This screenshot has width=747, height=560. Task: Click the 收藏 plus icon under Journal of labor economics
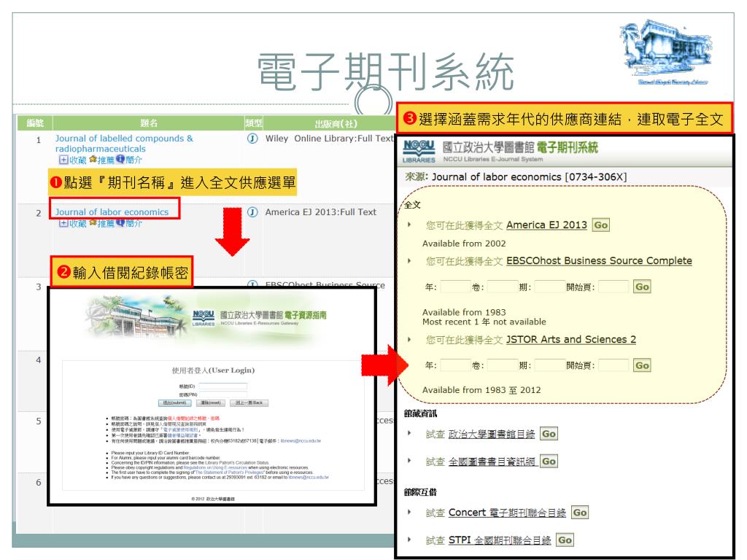click(63, 223)
